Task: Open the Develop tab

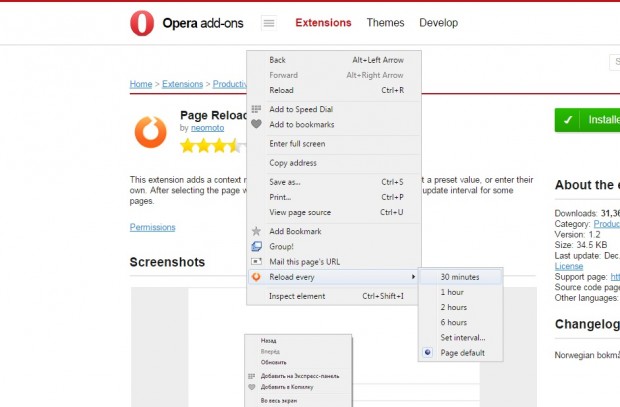Action: [439, 23]
